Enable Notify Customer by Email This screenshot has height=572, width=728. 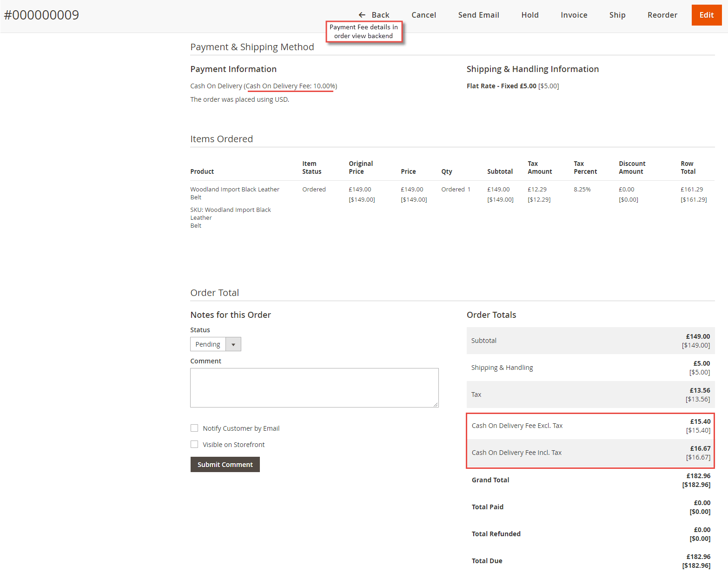click(194, 428)
